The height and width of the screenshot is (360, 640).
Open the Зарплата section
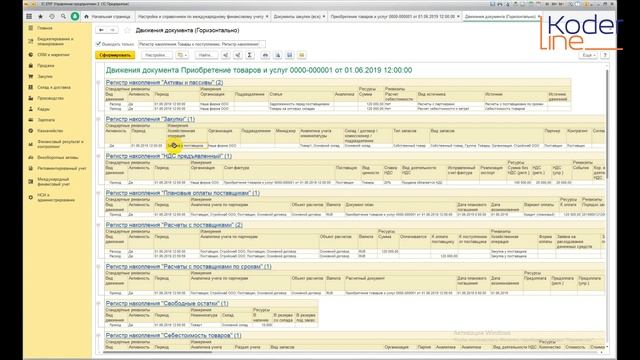46,120
